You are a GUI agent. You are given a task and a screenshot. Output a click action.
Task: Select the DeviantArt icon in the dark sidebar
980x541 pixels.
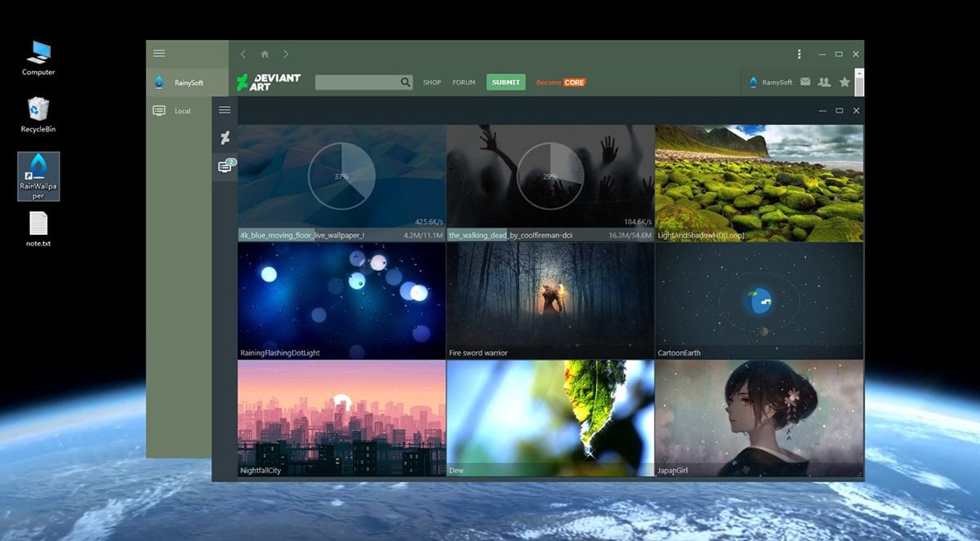tap(225, 138)
